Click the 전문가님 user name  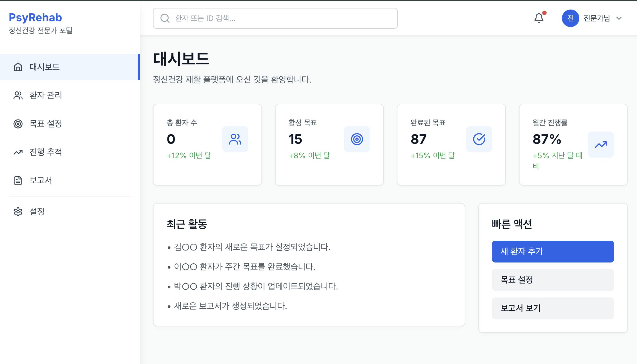(x=597, y=18)
